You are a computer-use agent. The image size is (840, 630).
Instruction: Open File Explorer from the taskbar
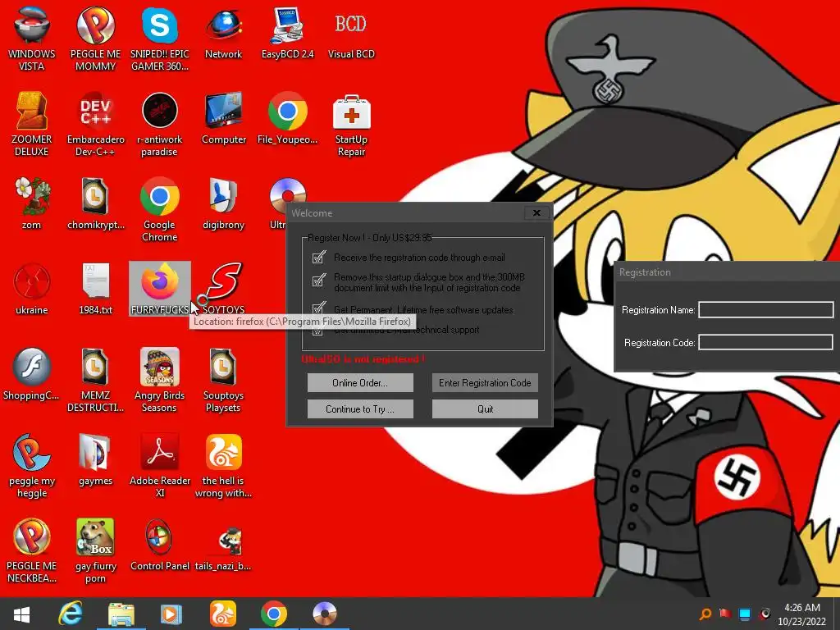(121, 614)
